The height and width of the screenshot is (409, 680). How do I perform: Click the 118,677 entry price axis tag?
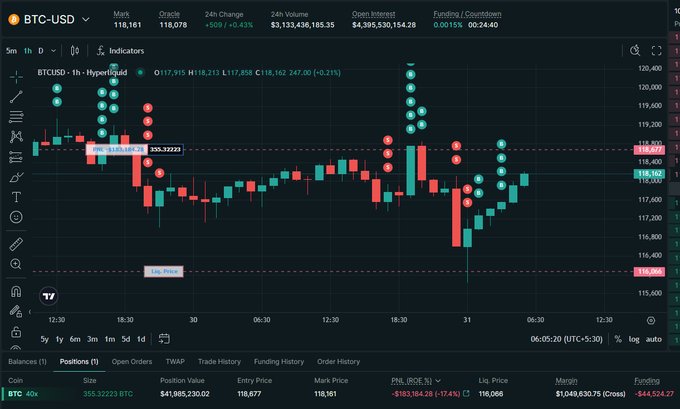click(649, 150)
